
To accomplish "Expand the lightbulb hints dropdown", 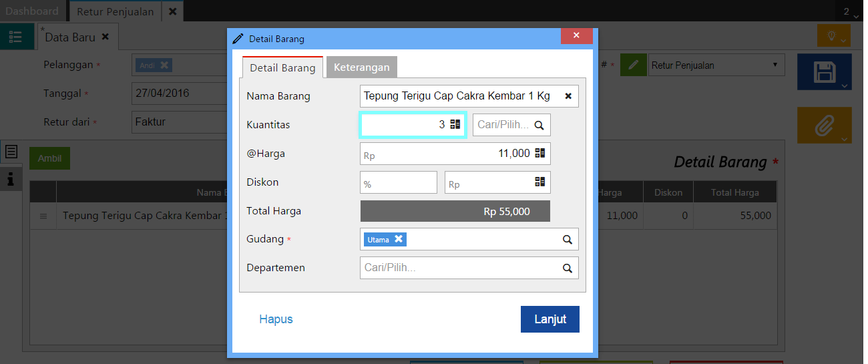I will (834, 36).
